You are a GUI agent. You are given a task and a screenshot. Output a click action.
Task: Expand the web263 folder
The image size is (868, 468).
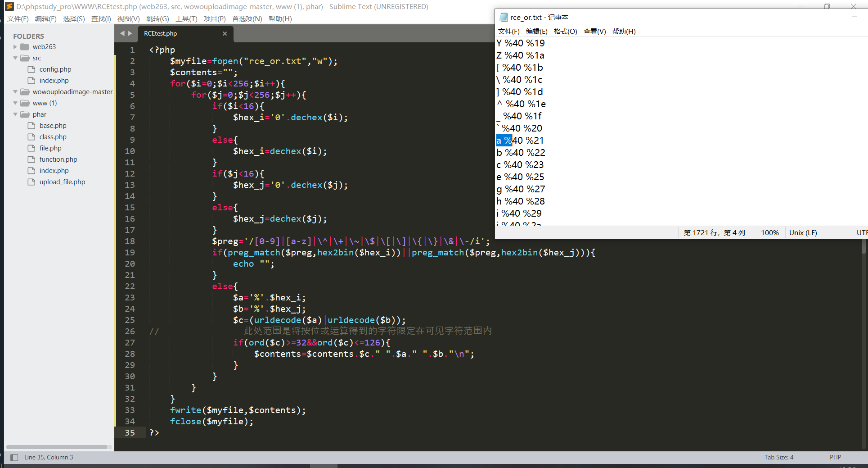(x=15, y=47)
